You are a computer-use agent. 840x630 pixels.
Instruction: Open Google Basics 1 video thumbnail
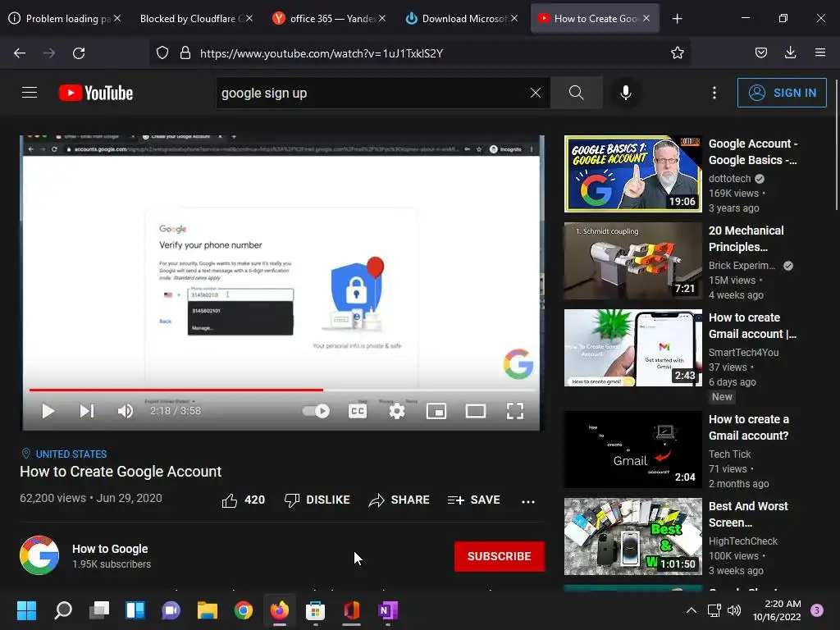[x=632, y=174]
